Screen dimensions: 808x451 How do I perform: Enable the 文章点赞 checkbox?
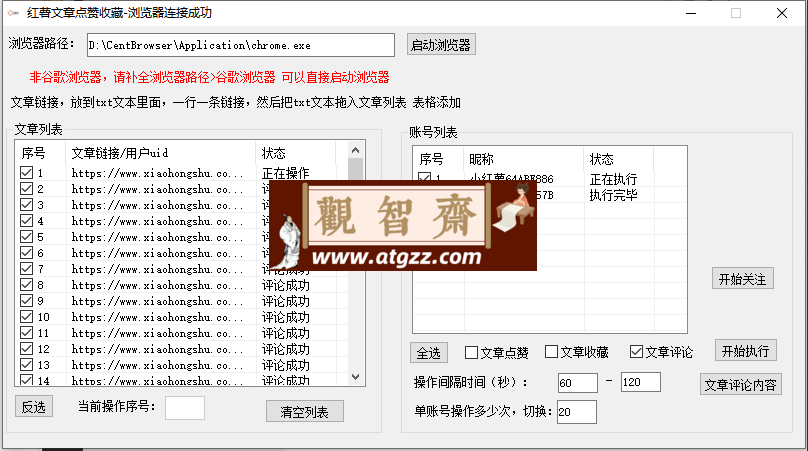pyautogui.click(x=471, y=352)
